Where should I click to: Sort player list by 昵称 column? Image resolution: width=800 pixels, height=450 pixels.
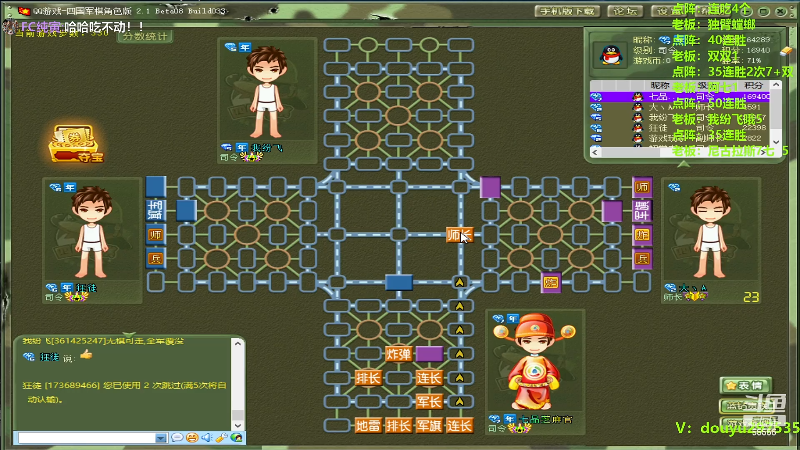tap(659, 85)
